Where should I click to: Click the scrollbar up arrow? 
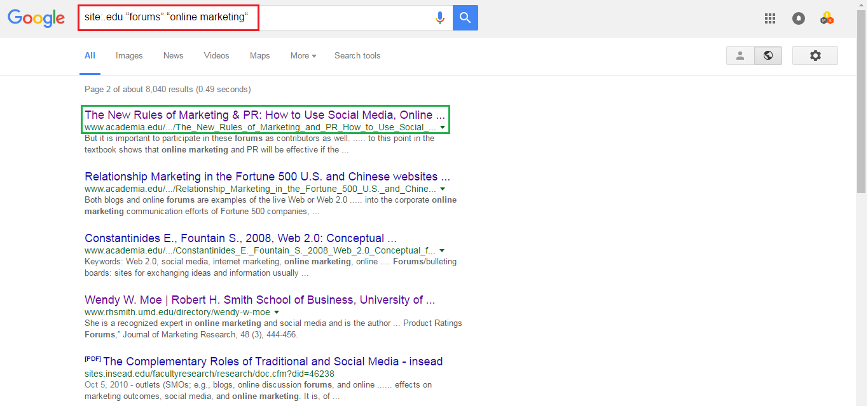point(862,4)
